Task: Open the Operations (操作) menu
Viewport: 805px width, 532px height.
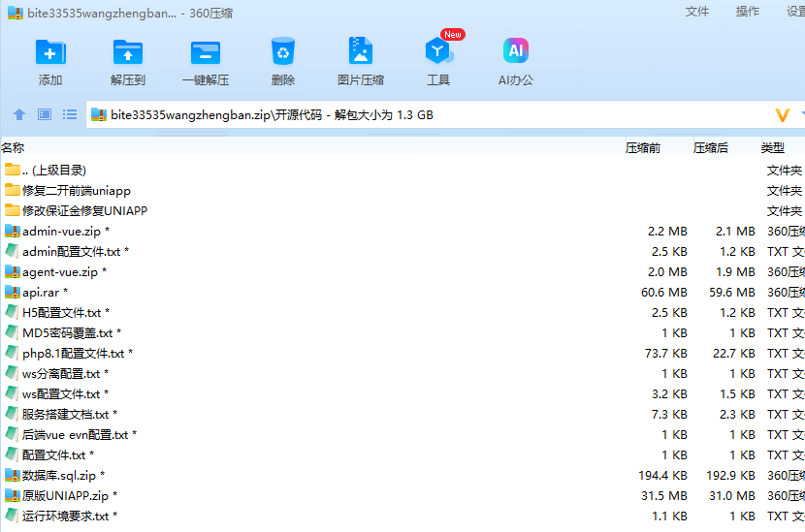Action: (747, 12)
